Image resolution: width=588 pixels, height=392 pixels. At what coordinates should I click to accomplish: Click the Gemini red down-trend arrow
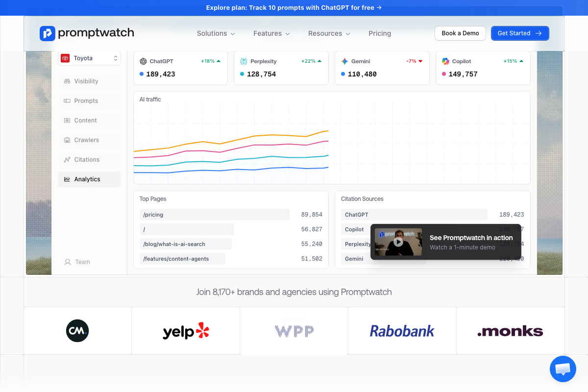420,61
